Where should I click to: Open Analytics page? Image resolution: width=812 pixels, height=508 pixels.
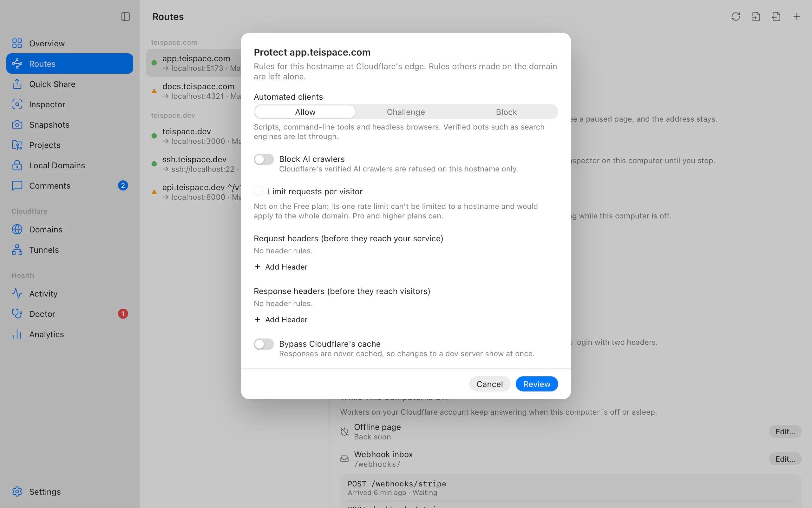69,334
